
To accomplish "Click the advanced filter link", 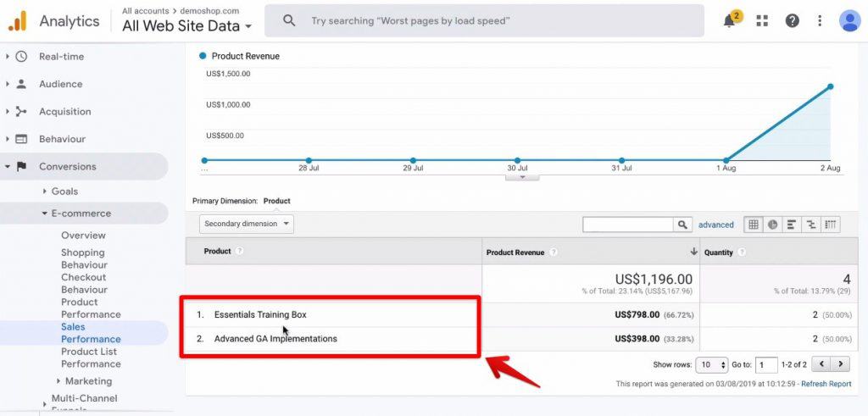I will coord(716,225).
